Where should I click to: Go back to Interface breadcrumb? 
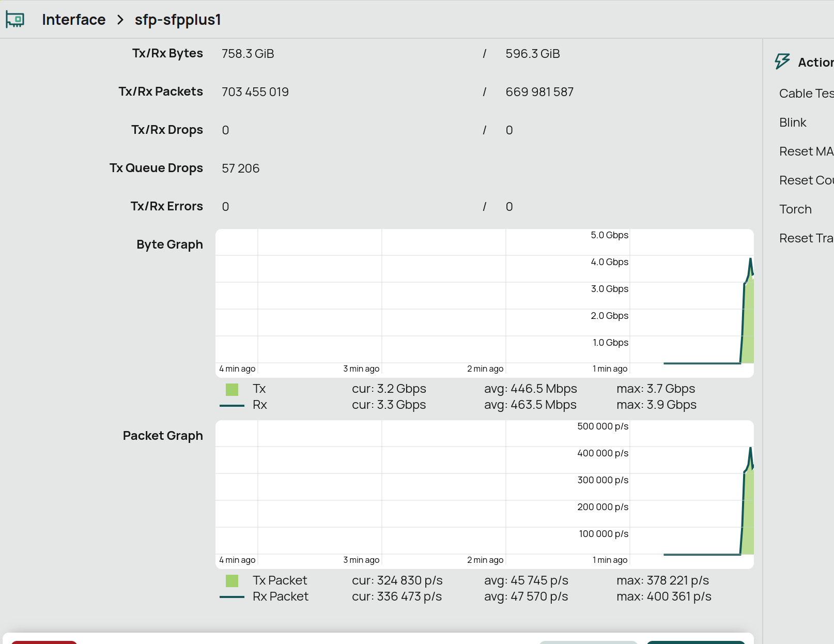(74, 20)
